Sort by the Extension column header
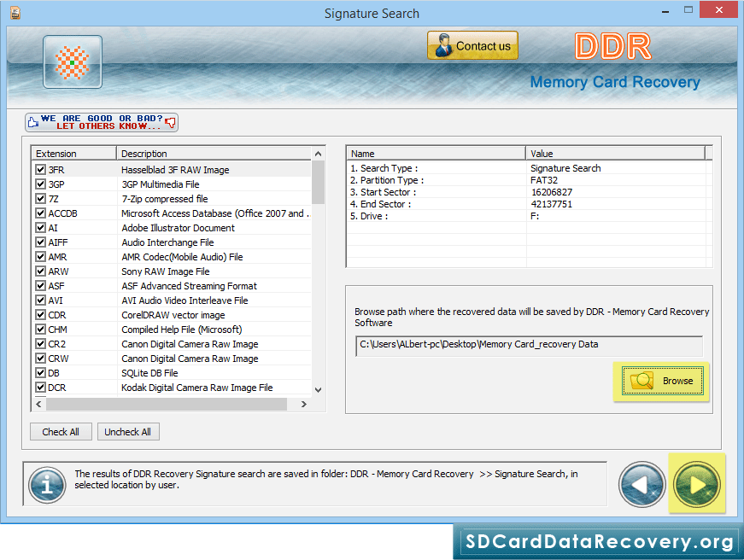 pyautogui.click(x=73, y=154)
